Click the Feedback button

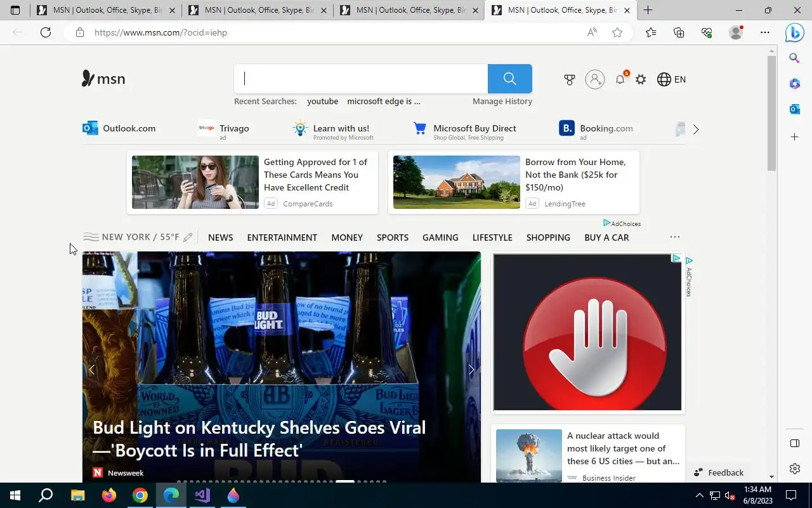pyautogui.click(x=719, y=472)
